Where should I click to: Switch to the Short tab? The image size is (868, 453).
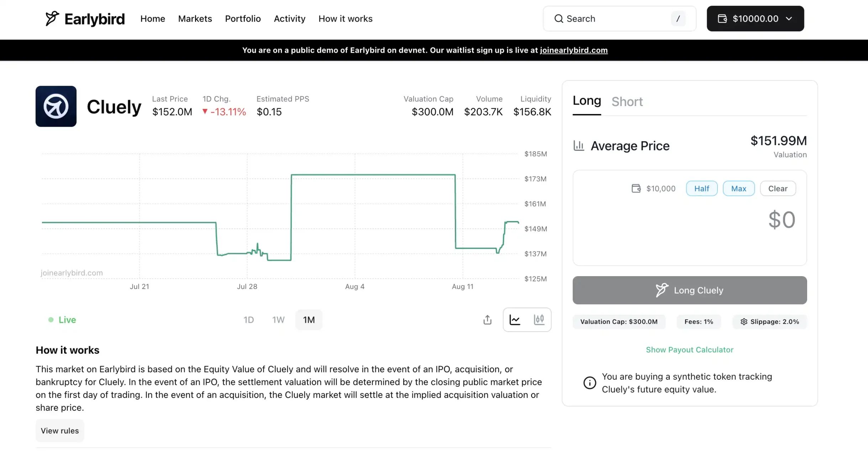(x=627, y=102)
